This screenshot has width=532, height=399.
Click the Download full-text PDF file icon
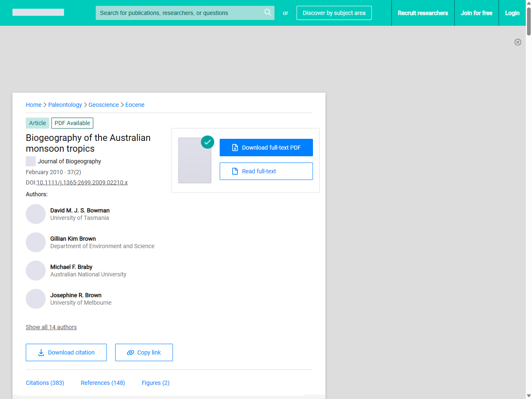click(x=235, y=147)
